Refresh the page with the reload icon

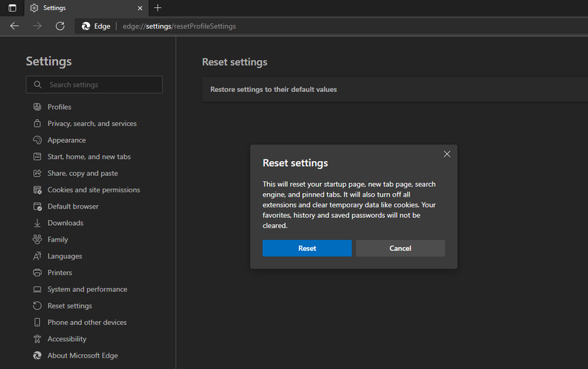pyautogui.click(x=60, y=26)
